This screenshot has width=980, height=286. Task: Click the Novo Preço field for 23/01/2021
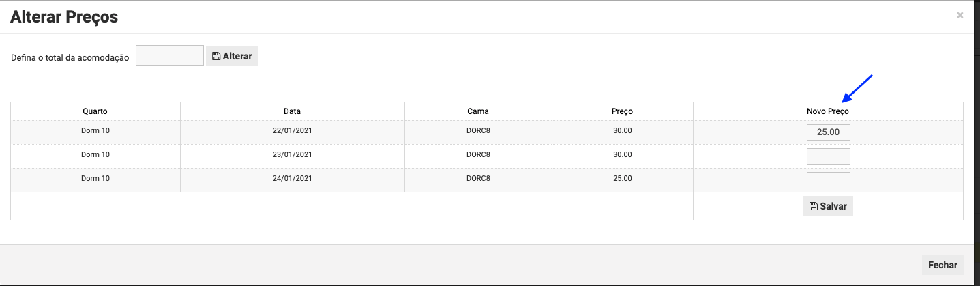(x=828, y=156)
